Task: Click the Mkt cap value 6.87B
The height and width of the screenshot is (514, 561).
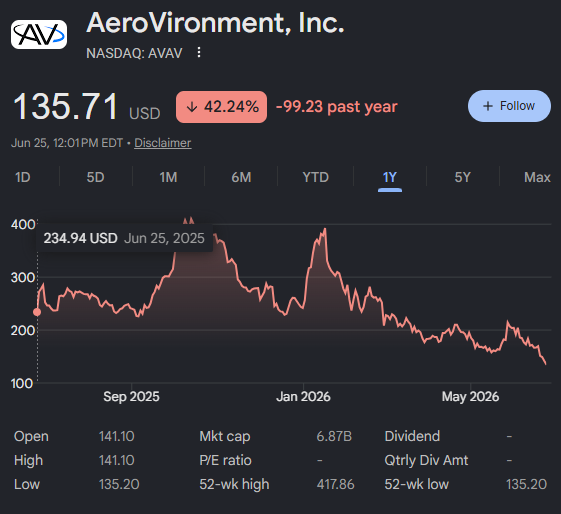Action: coord(334,436)
